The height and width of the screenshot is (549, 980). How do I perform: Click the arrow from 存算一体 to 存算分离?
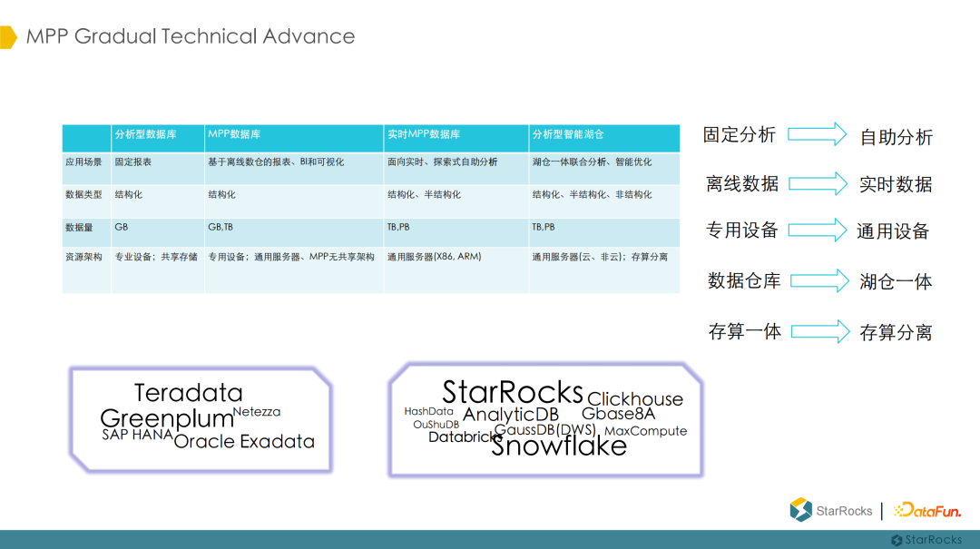click(820, 331)
